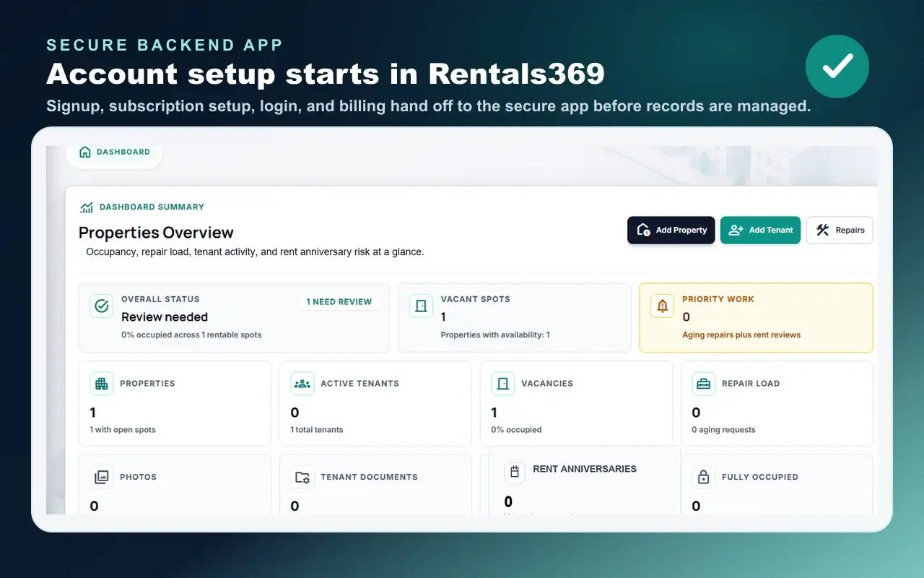Click the Active Tenants people icon
The height and width of the screenshot is (578, 924).
pos(302,384)
